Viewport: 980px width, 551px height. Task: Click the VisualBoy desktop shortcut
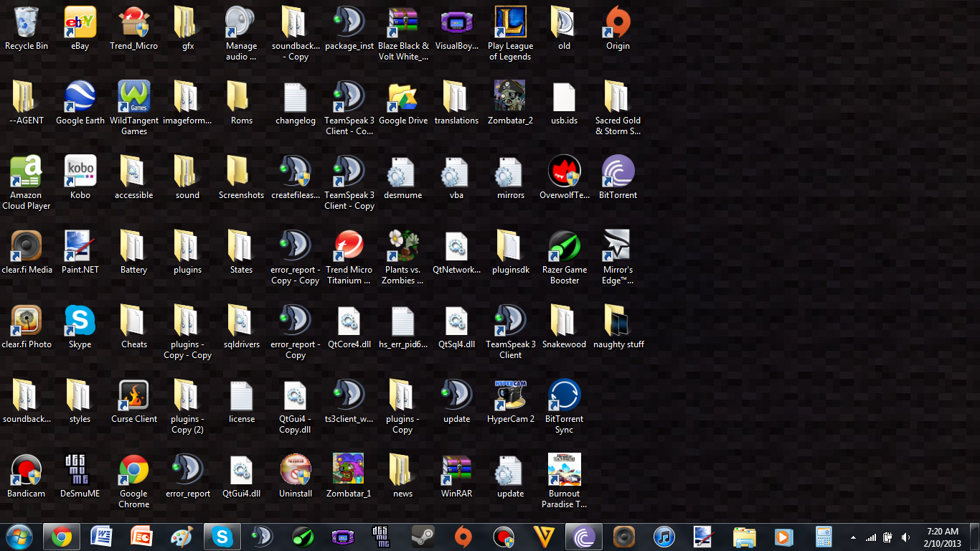(457, 29)
